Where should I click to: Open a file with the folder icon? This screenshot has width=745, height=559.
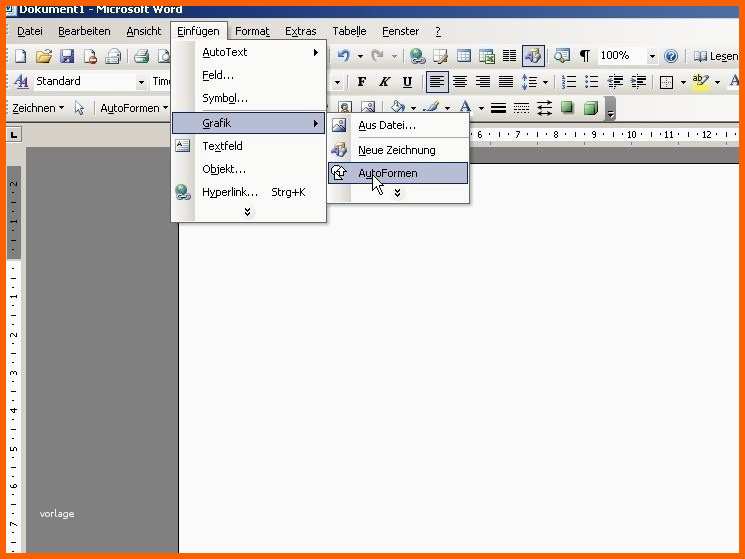point(43,56)
